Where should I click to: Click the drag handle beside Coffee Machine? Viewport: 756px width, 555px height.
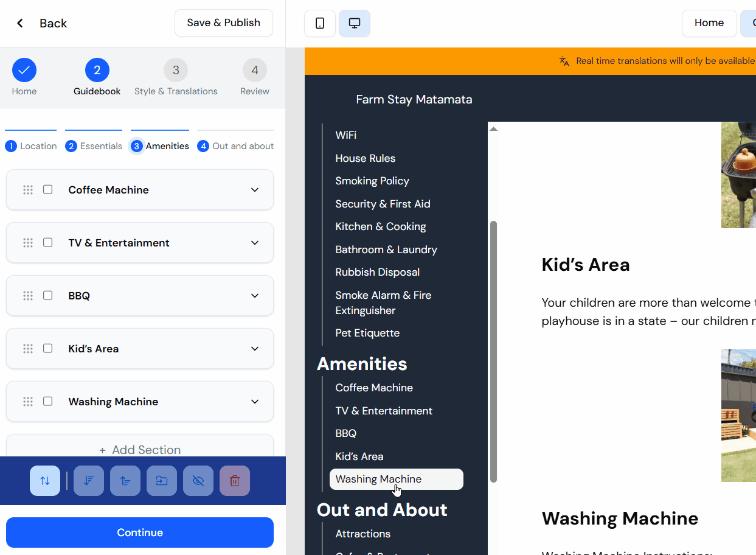(27, 189)
